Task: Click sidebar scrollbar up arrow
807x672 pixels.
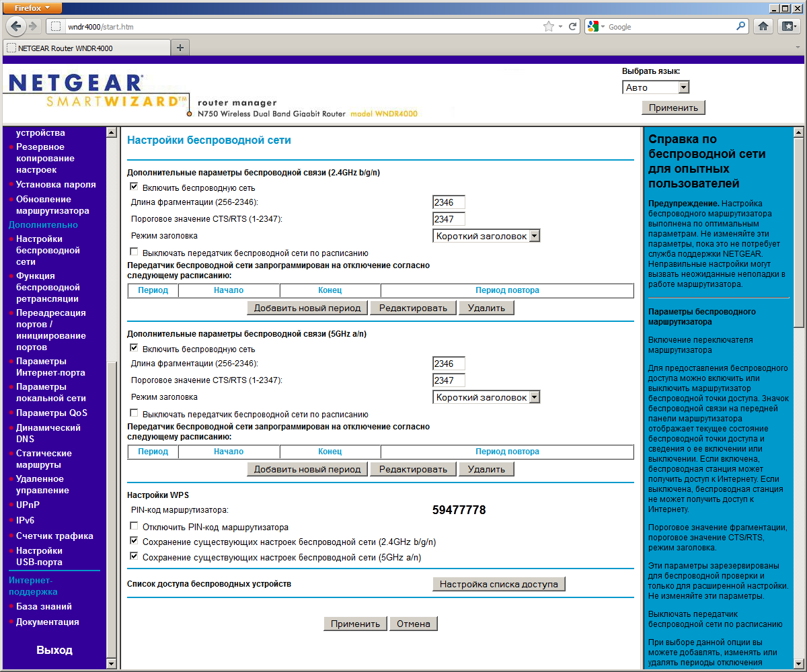Action: click(112, 132)
